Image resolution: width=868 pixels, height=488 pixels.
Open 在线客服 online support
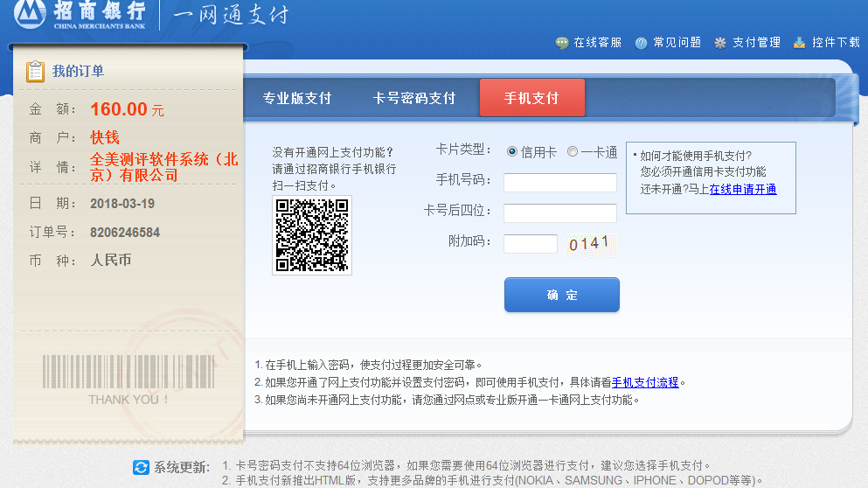tap(597, 43)
